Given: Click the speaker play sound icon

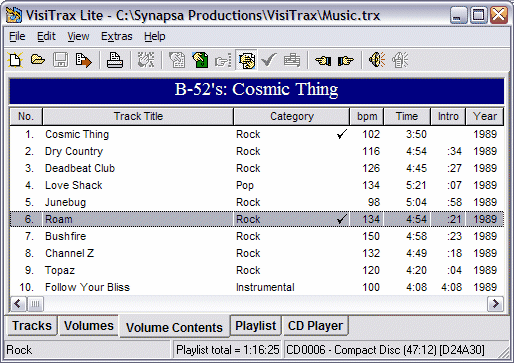Looking at the screenshot, I should [377, 60].
